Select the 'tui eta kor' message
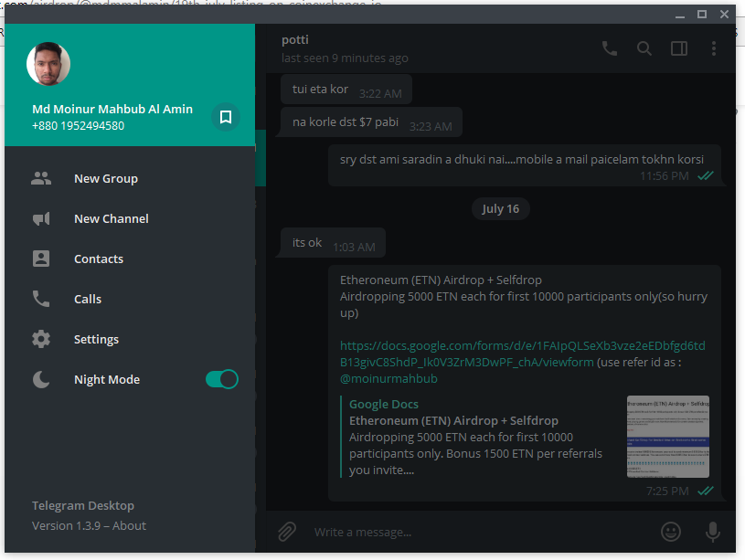745x560 pixels. click(346, 90)
